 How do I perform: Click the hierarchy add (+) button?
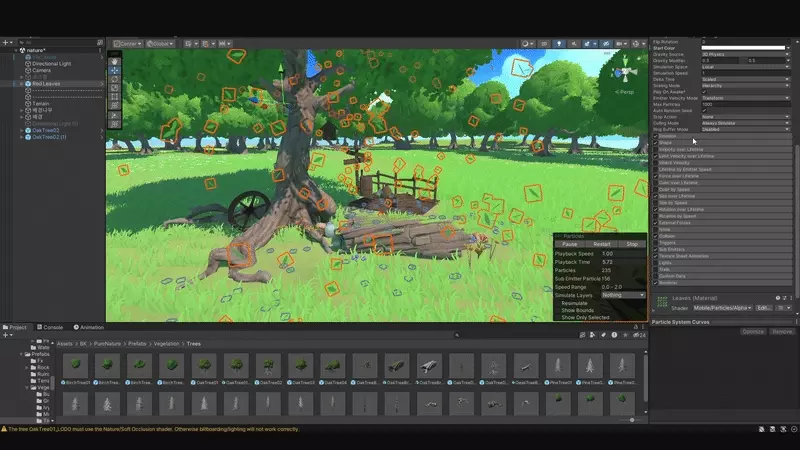[6, 42]
